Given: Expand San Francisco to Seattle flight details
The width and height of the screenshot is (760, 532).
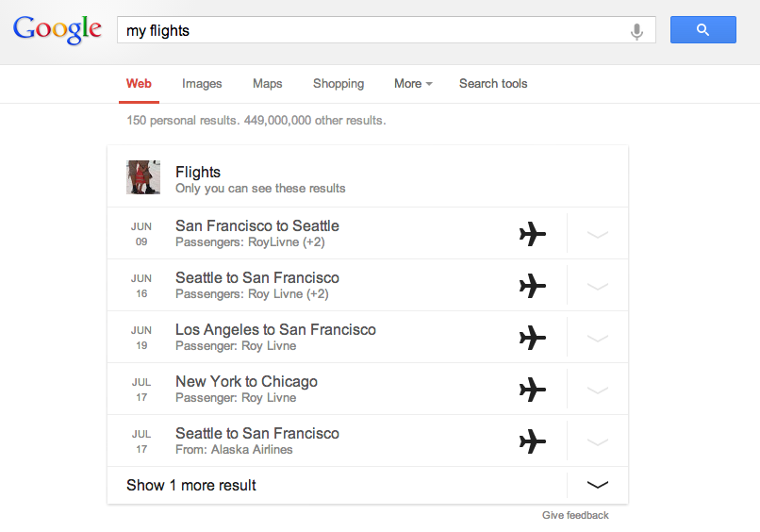Looking at the screenshot, I should 597,235.
